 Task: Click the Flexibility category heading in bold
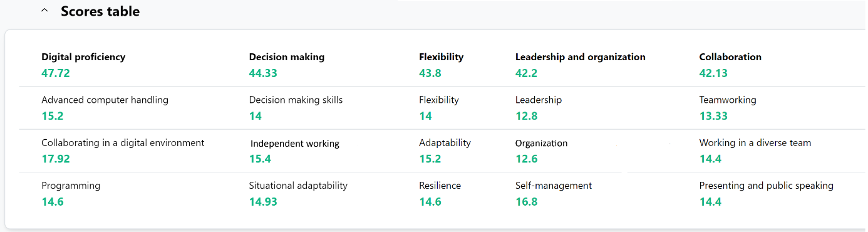tap(442, 57)
